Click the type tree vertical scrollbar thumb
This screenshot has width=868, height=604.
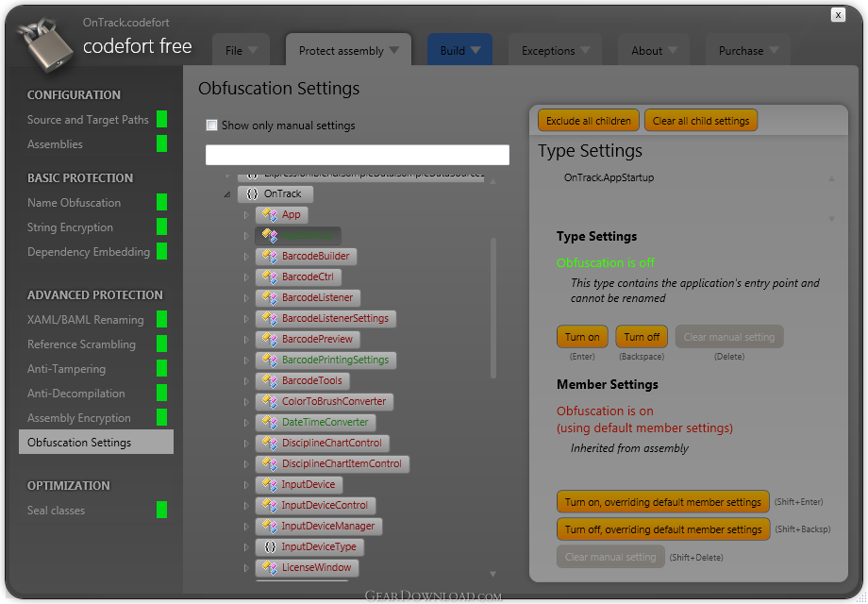click(492, 309)
